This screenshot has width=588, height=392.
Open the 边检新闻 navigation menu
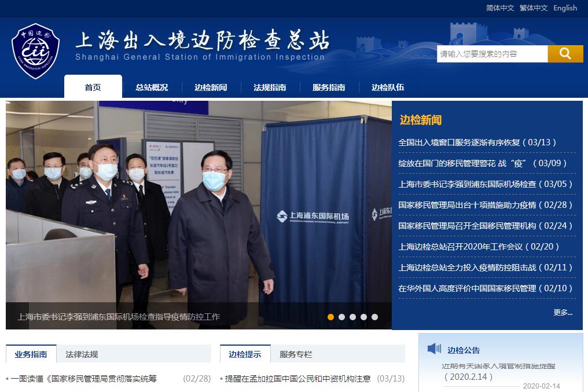click(x=211, y=87)
